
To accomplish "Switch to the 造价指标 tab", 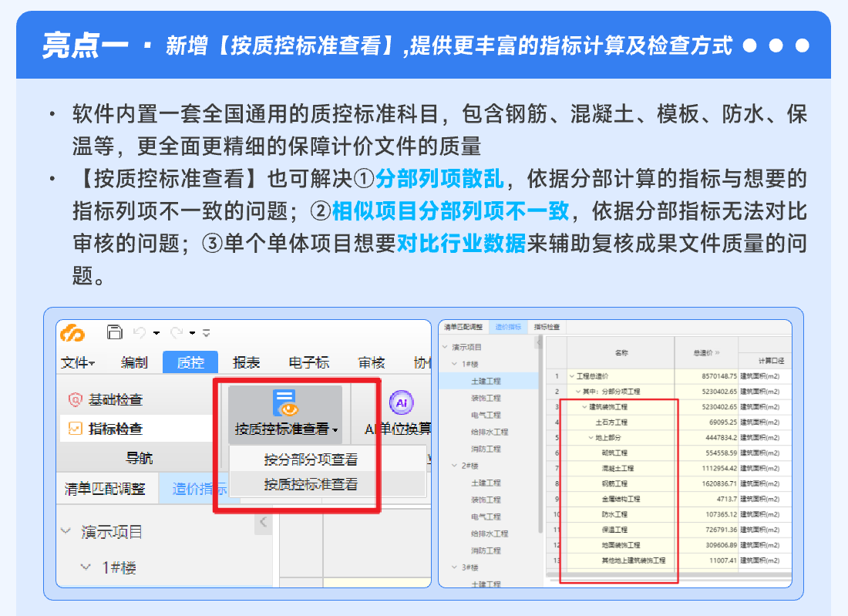I will [x=508, y=327].
